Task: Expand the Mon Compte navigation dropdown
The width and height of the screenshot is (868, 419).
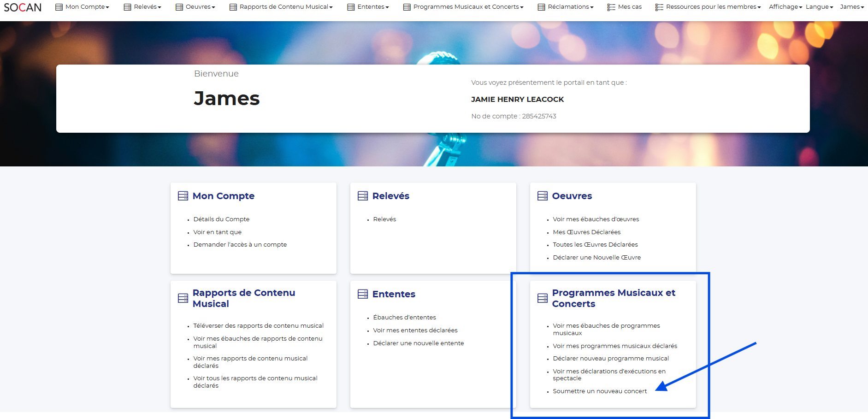Action: coord(87,7)
